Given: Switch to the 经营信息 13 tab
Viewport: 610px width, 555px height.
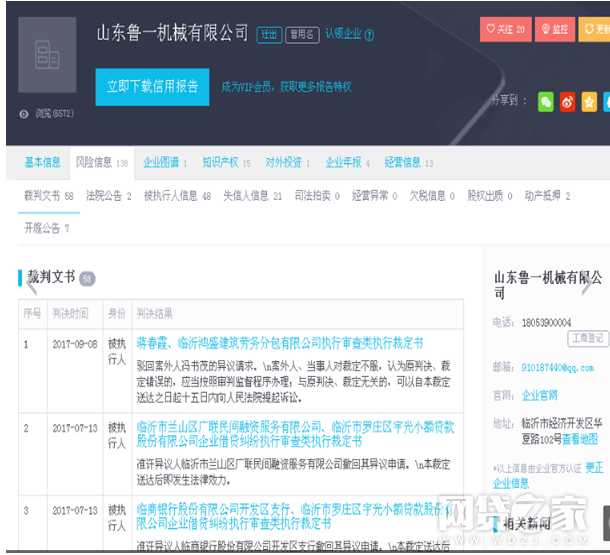Looking at the screenshot, I should pos(408,162).
